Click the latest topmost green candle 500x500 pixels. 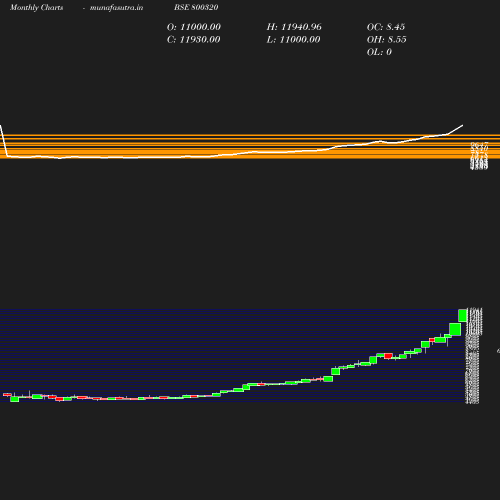463,315
